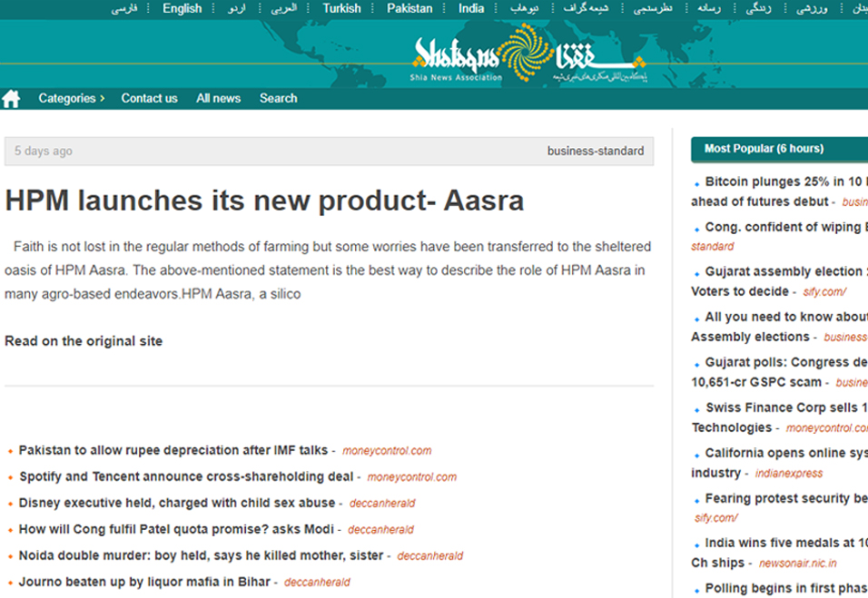The image size is (868, 598).
Task: Open California opens online system story
Action: coord(781,463)
